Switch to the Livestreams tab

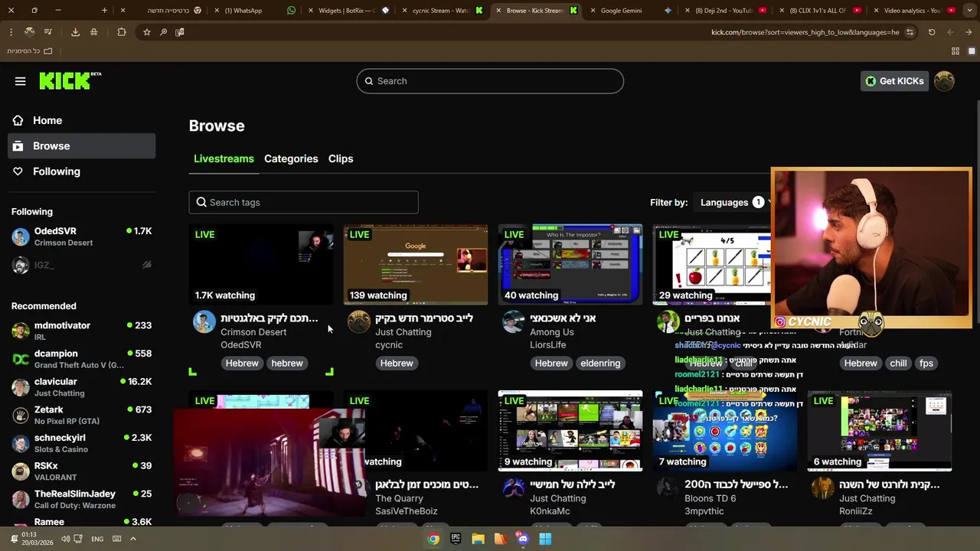click(224, 158)
